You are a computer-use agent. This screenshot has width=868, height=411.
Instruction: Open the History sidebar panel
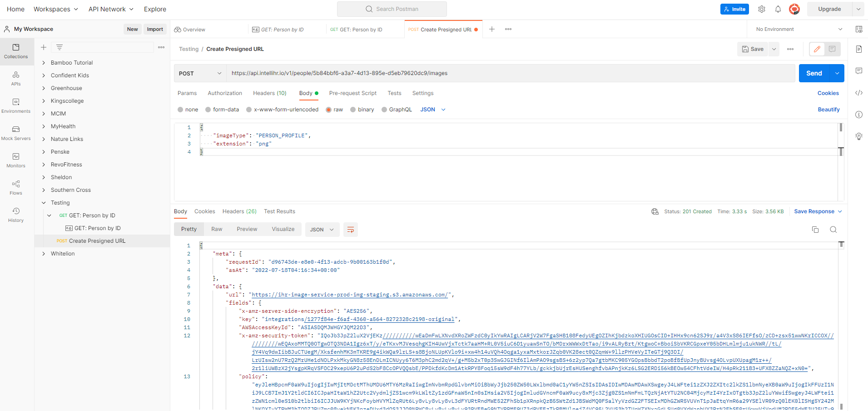click(16, 215)
